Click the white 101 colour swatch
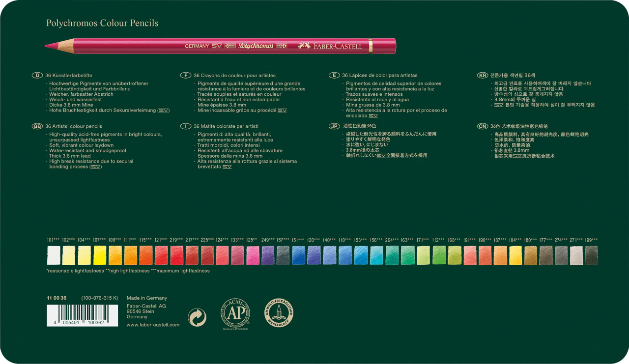Viewport: 629px width, 364px height. pos(54,255)
